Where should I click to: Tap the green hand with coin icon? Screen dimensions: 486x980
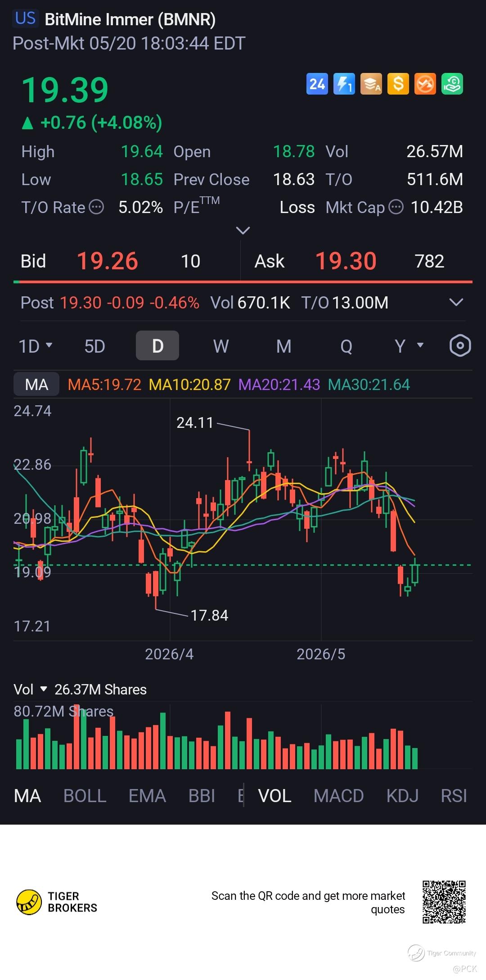pyautogui.click(x=452, y=84)
